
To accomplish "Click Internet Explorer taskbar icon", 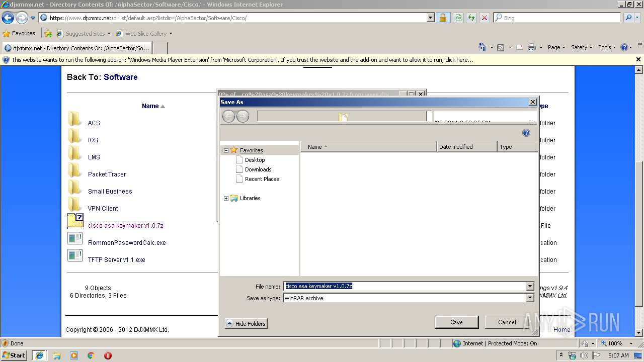I will point(39,355).
